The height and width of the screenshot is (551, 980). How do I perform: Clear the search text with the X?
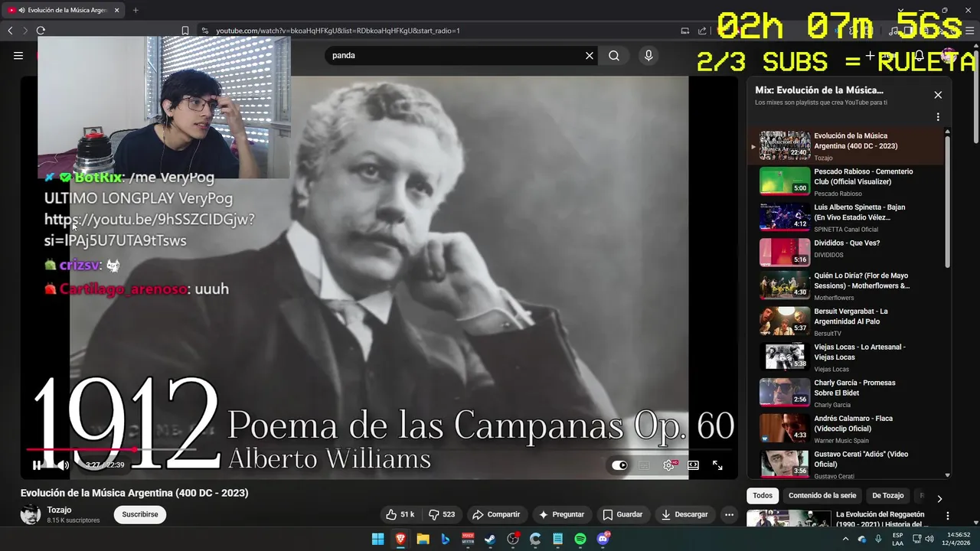590,55
